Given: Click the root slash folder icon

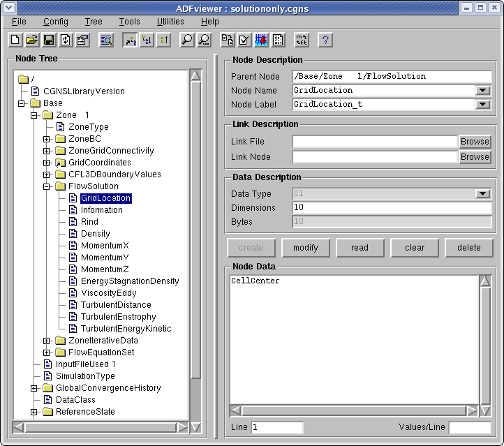Looking at the screenshot, I should point(24,79).
